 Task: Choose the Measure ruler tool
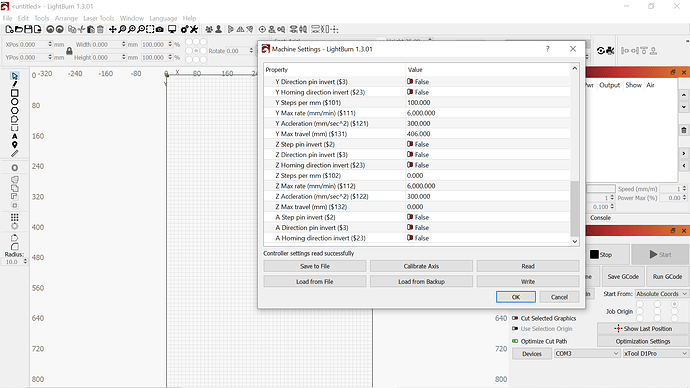tap(15, 154)
